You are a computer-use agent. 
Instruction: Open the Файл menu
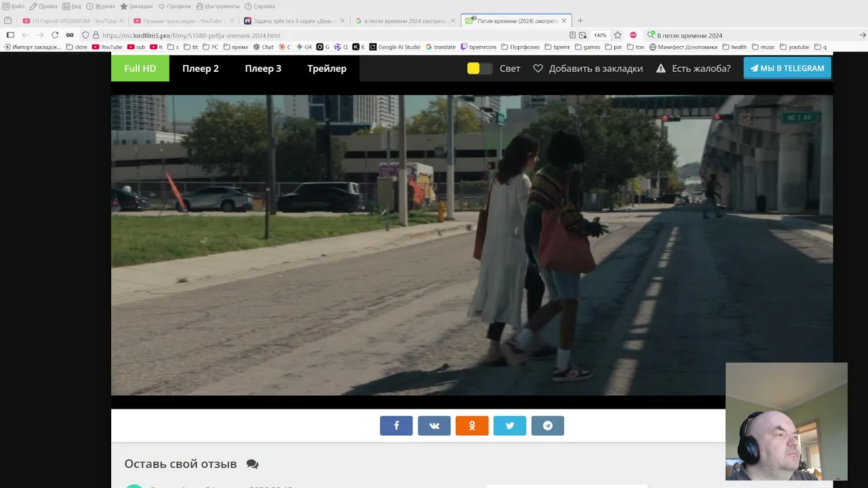point(14,6)
